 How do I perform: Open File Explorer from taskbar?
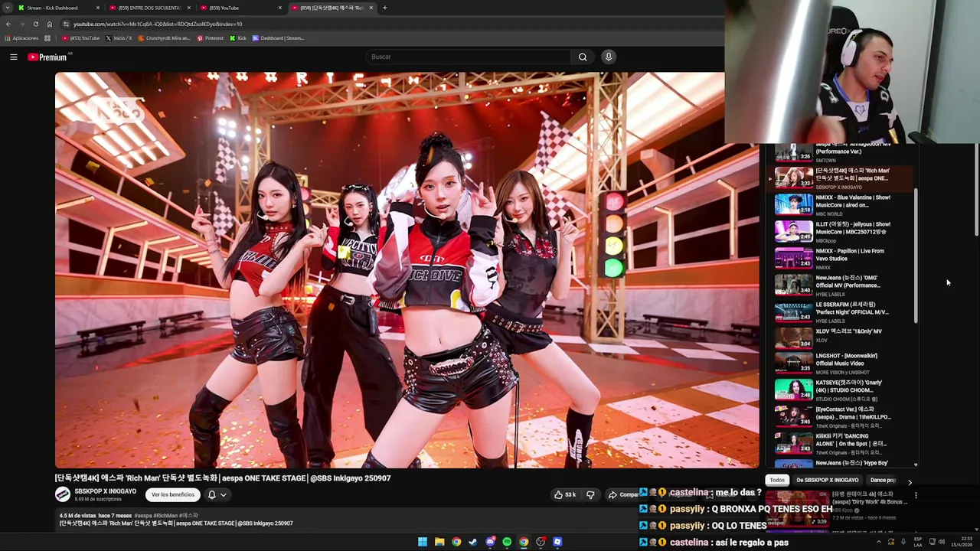click(x=439, y=542)
